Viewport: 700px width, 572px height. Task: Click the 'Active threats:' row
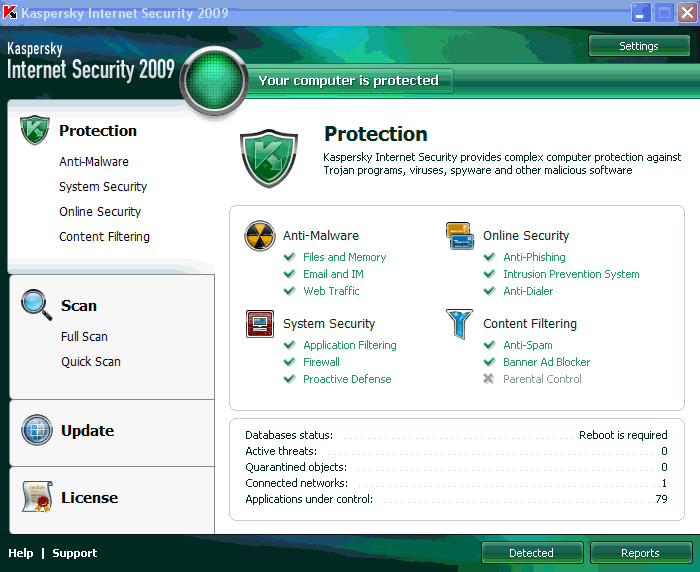coord(456,451)
